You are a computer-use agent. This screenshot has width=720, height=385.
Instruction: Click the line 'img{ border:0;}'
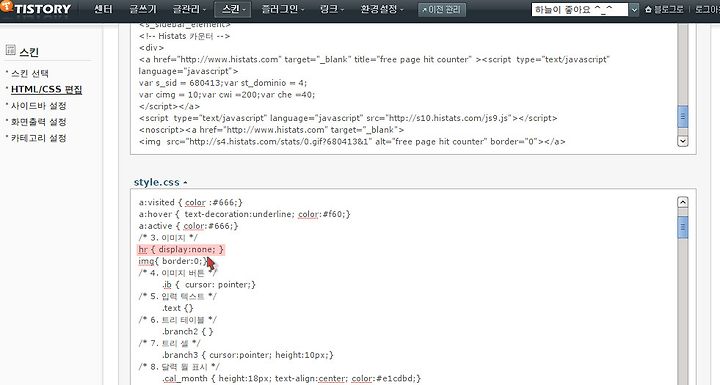tap(173, 261)
